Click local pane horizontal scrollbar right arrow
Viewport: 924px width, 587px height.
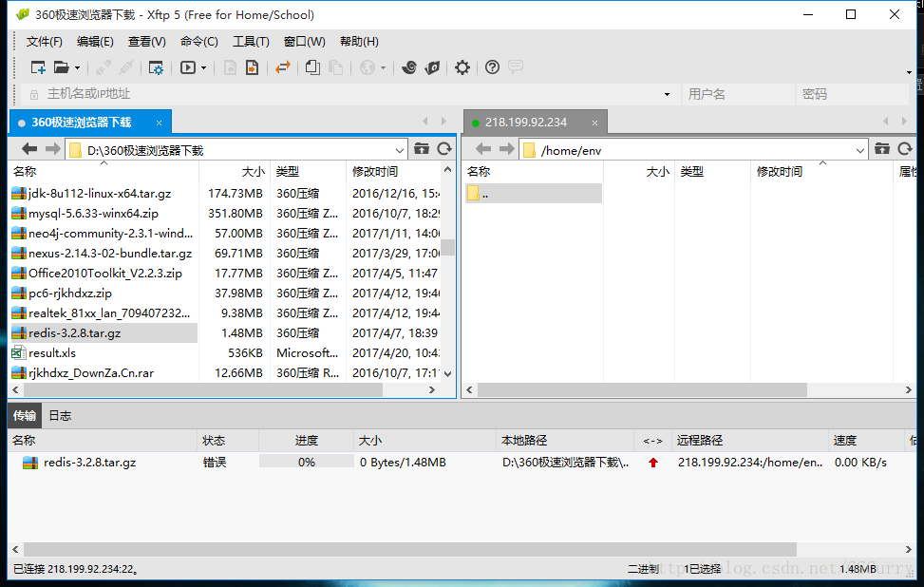coord(432,390)
